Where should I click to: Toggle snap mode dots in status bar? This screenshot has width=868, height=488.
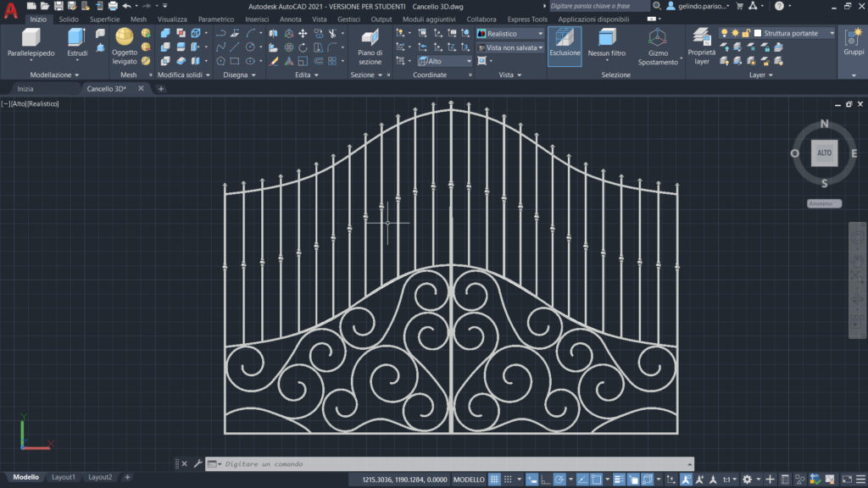(x=508, y=480)
